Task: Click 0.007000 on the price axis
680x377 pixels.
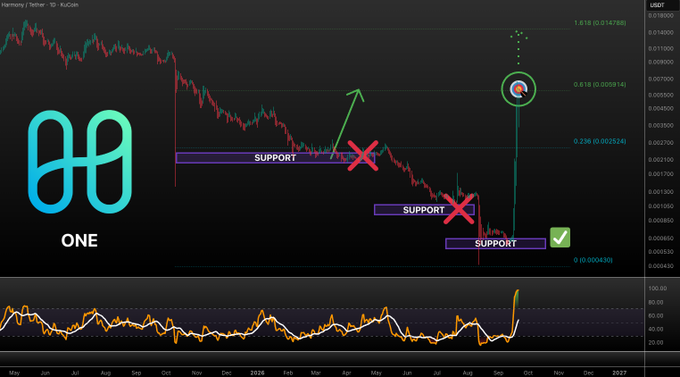Action: pyautogui.click(x=661, y=79)
